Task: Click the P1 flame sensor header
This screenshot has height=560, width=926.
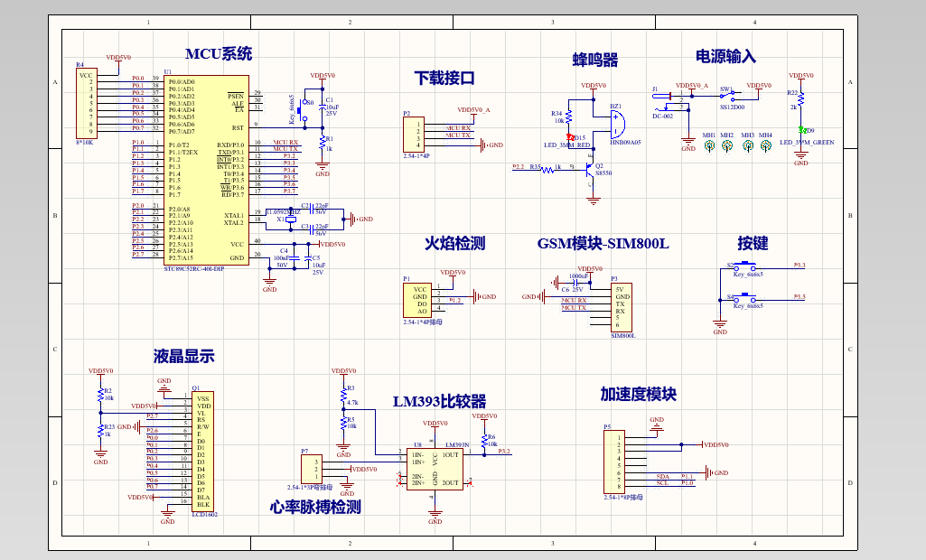Action: click(x=417, y=301)
